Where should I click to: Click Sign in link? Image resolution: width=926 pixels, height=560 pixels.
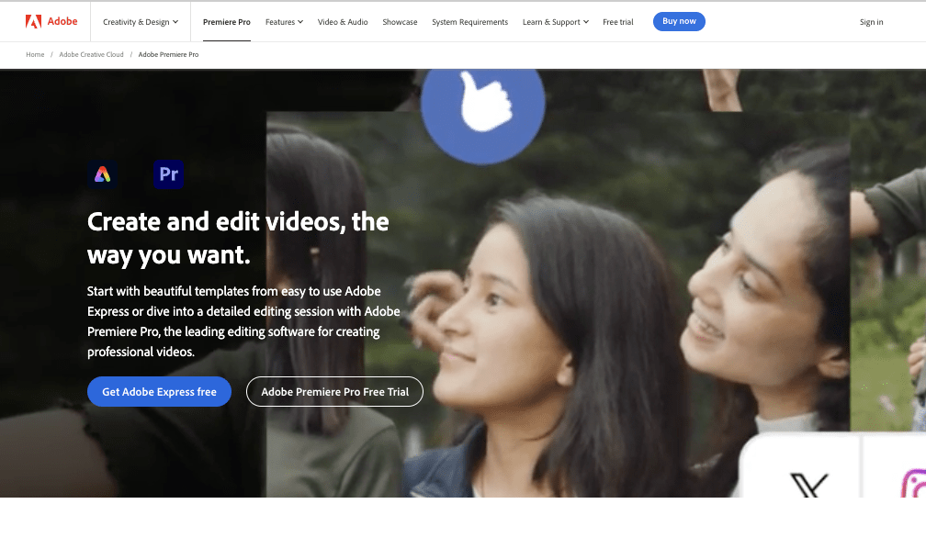click(871, 22)
